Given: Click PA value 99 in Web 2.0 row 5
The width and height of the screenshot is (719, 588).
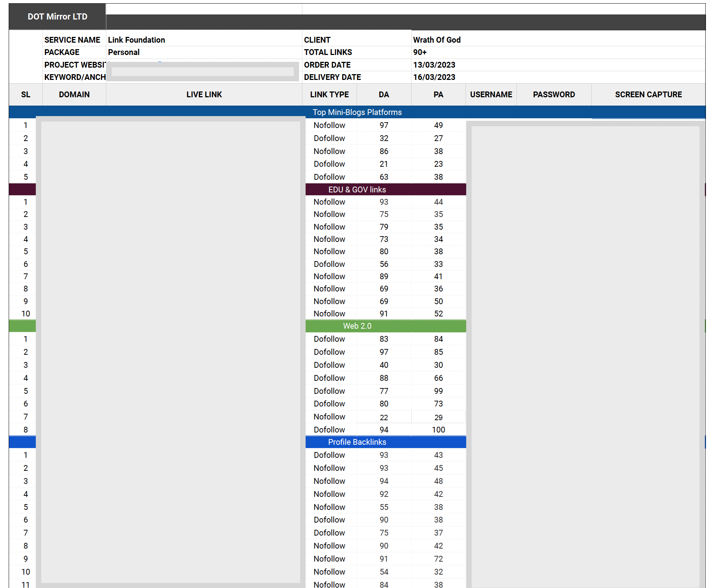Looking at the screenshot, I should coord(438,391).
